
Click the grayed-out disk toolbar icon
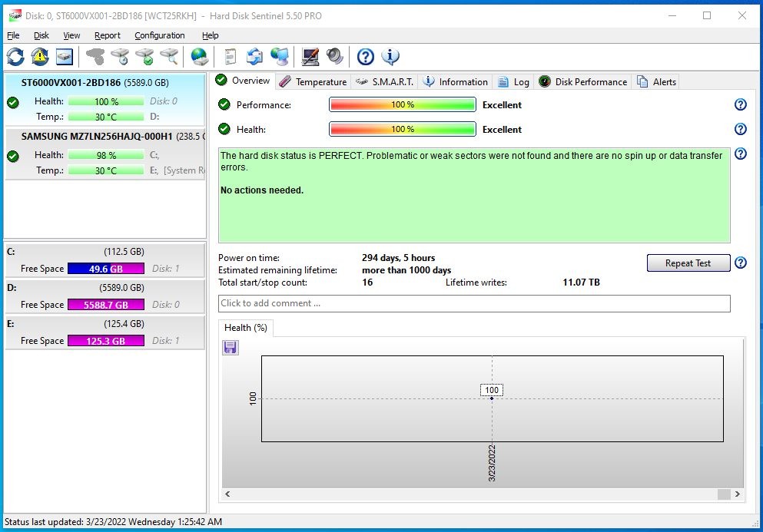click(95, 57)
